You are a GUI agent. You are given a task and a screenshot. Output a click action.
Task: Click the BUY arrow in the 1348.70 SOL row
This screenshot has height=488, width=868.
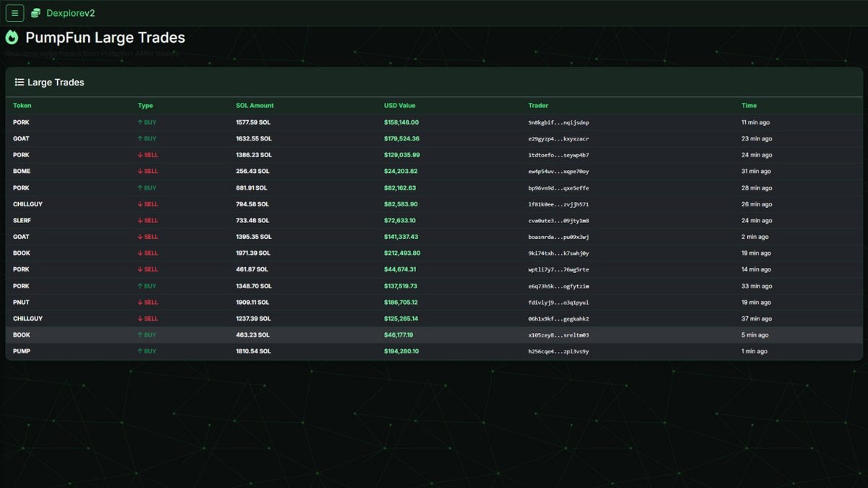pyautogui.click(x=140, y=286)
